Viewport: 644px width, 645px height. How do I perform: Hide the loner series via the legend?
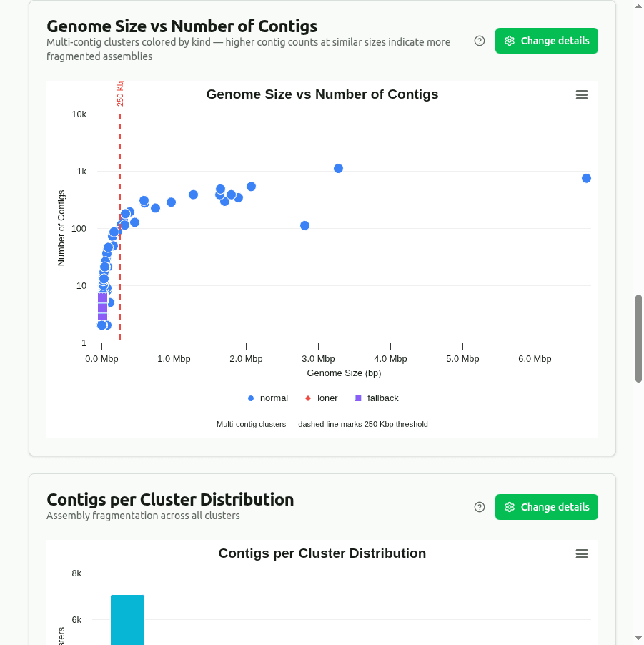pos(321,398)
